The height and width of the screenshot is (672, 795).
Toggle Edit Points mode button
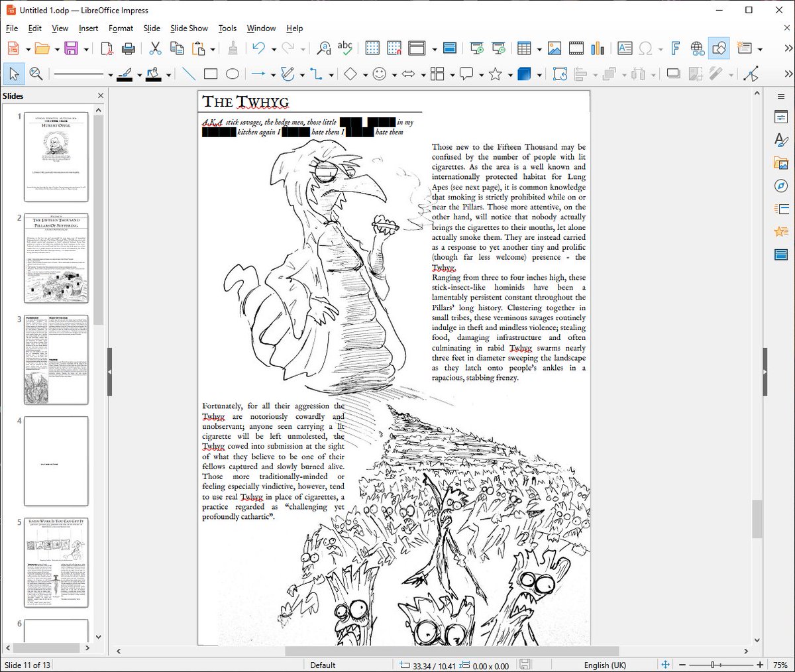(751, 74)
